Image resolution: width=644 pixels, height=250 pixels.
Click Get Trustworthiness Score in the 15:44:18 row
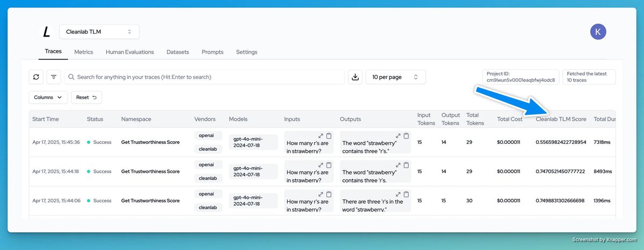150,172
